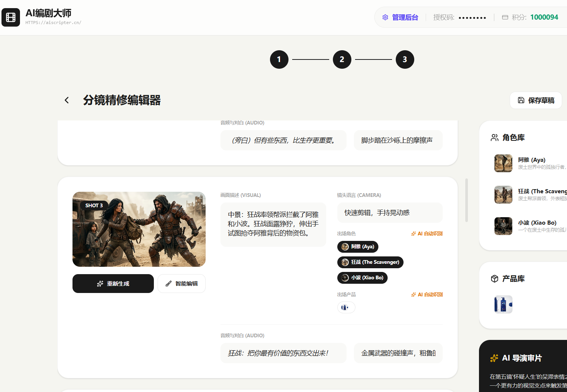Select the product thumbnail in 产品库
The image size is (567, 392).
[503, 304]
